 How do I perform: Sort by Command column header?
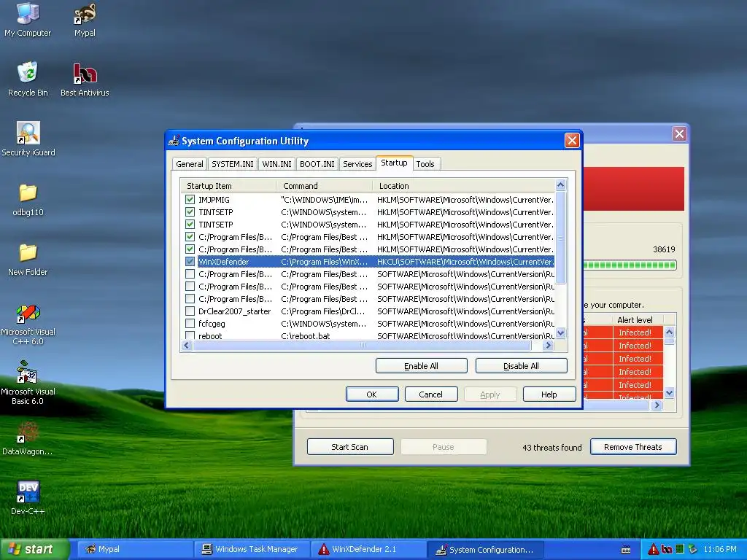pyautogui.click(x=324, y=186)
